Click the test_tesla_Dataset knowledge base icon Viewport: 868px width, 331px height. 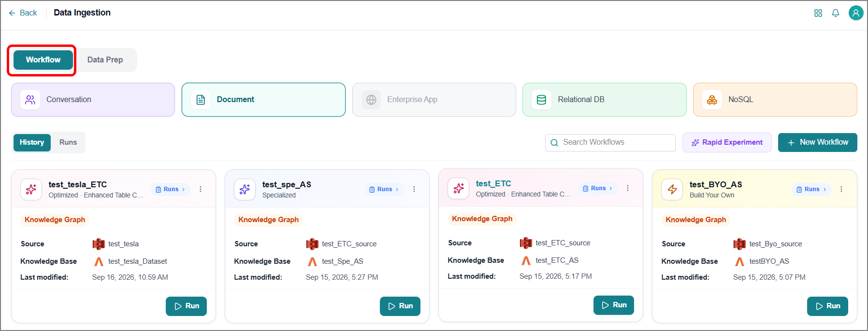point(99,262)
